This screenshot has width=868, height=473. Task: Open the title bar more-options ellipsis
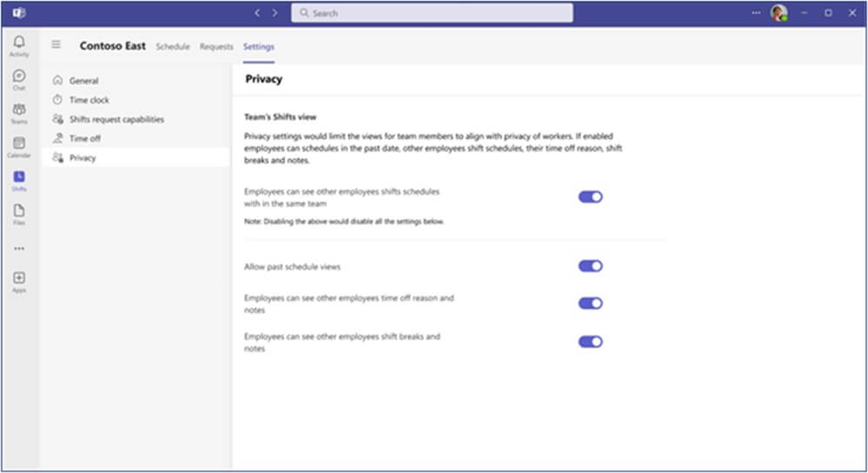756,13
